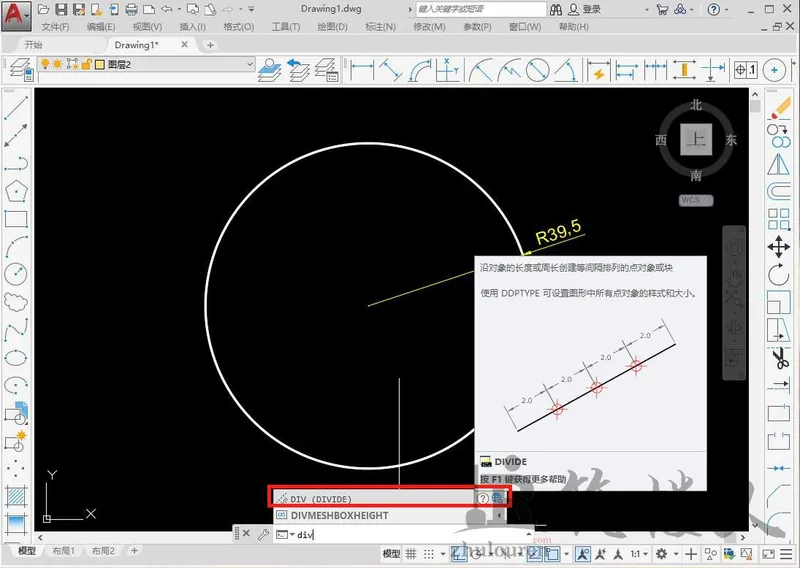Select the Rotate modify tool

(x=779, y=275)
